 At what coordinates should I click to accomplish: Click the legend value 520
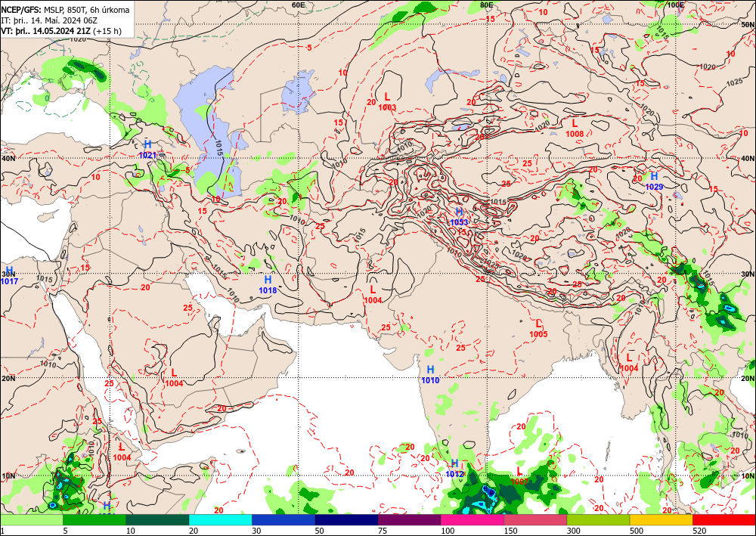coord(699,531)
